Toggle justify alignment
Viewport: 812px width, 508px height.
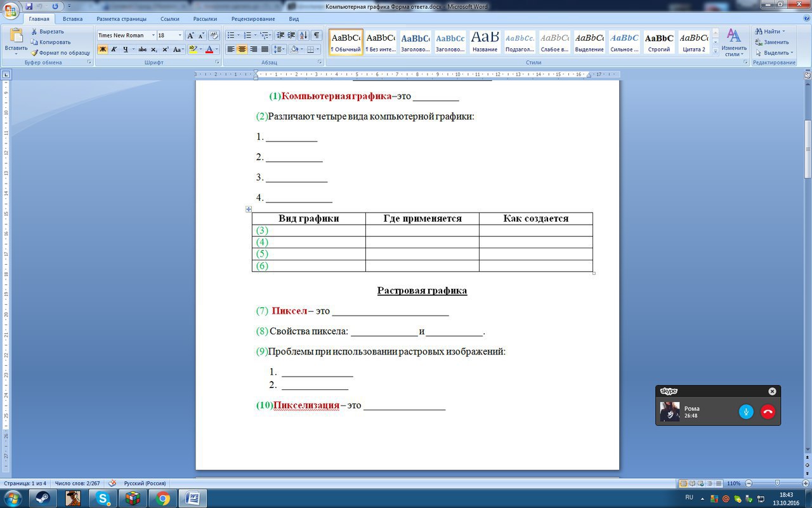[x=265, y=50]
